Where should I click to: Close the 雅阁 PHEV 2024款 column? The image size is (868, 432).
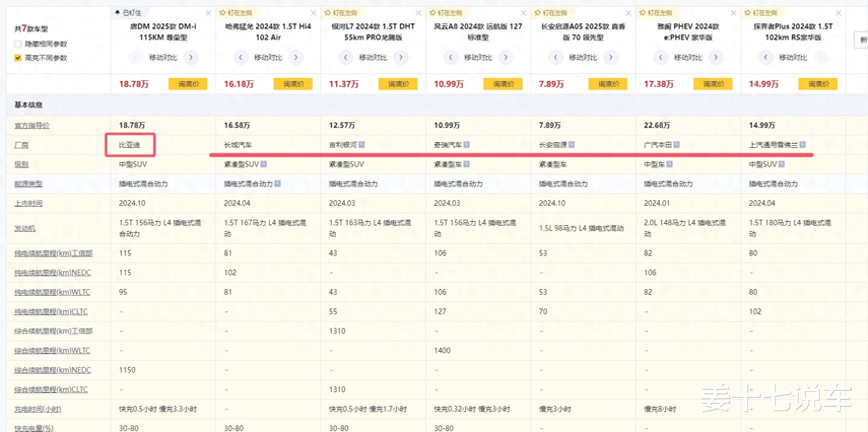pyautogui.click(x=733, y=13)
